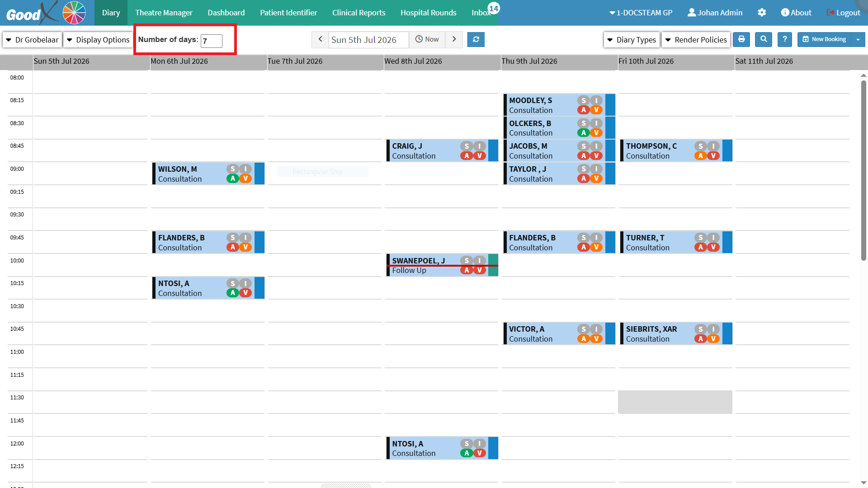This screenshot has height=488, width=868.
Task: Click the New Booking button
Action: click(x=824, y=39)
